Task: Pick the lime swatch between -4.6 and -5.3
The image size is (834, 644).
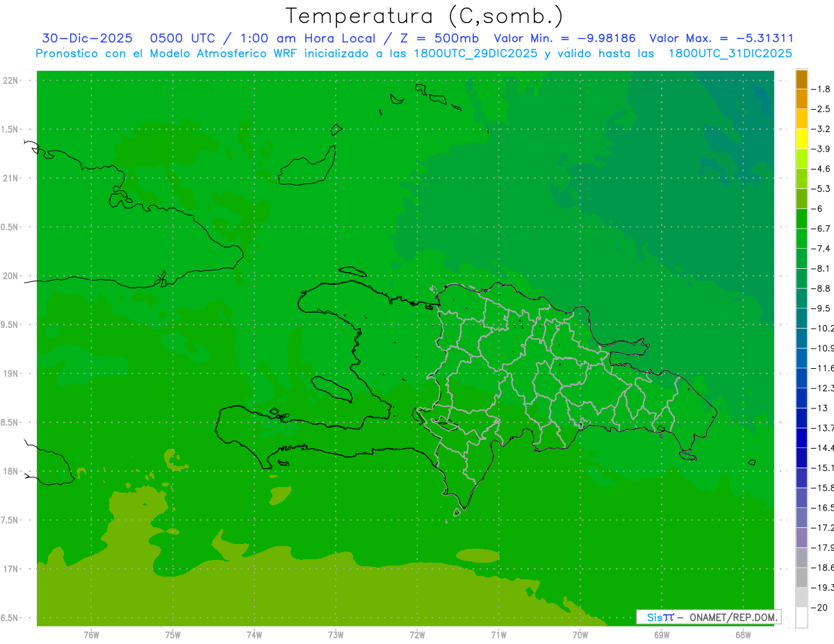Action: (801, 179)
